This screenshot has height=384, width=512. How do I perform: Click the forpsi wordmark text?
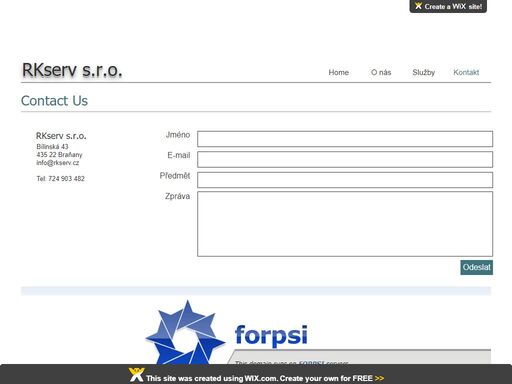tap(271, 336)
